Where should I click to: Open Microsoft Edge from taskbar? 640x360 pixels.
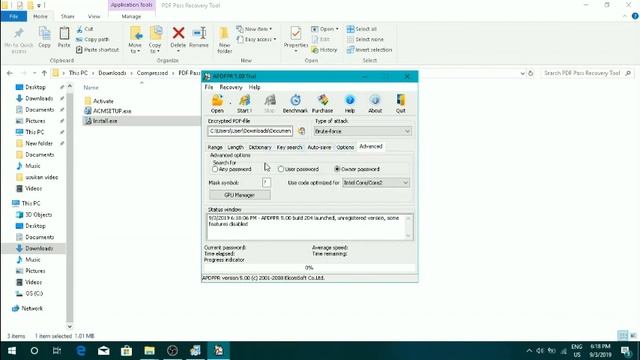click(x=81, y=351)
